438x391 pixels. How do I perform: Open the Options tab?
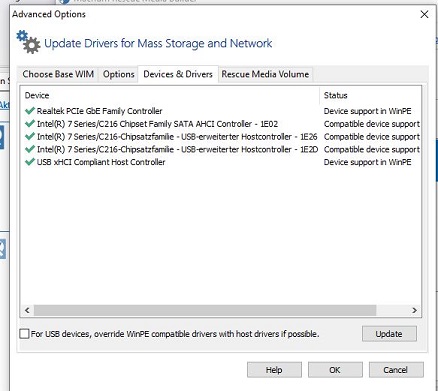(118, 74)
